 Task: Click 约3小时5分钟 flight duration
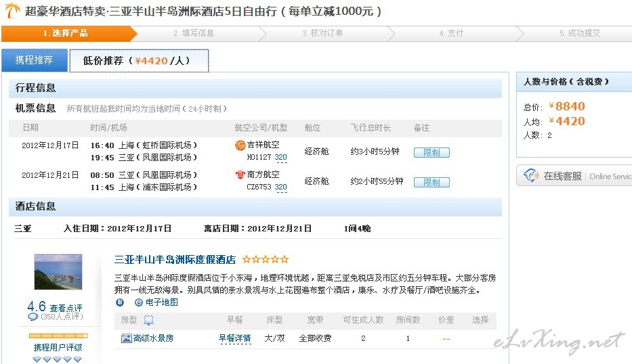(x=375, y=152)
